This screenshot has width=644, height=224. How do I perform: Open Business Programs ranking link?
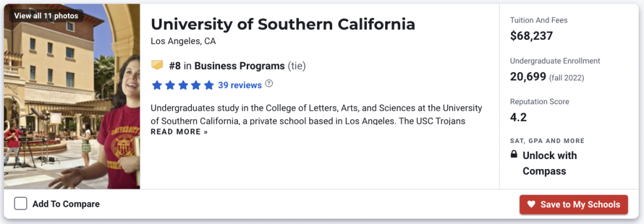point(240,66)
